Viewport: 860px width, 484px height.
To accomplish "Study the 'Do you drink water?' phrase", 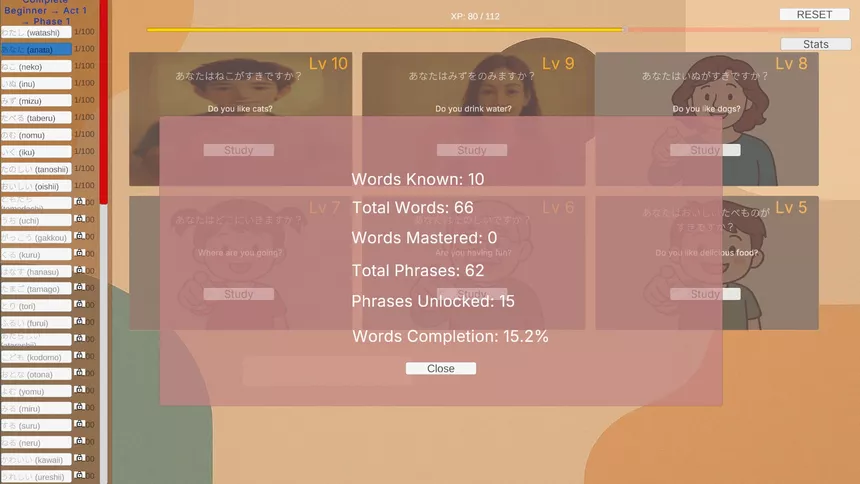I will pyautogui.click(x=472, y=150).
